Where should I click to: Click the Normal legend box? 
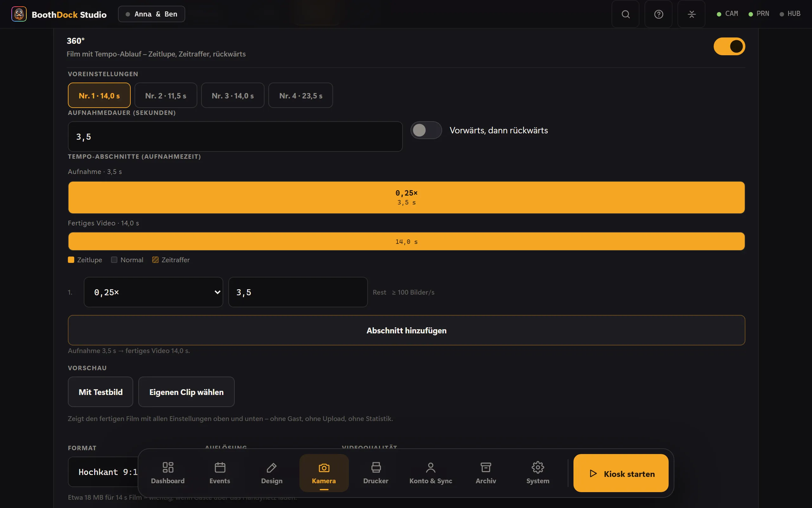click(114, 260)
